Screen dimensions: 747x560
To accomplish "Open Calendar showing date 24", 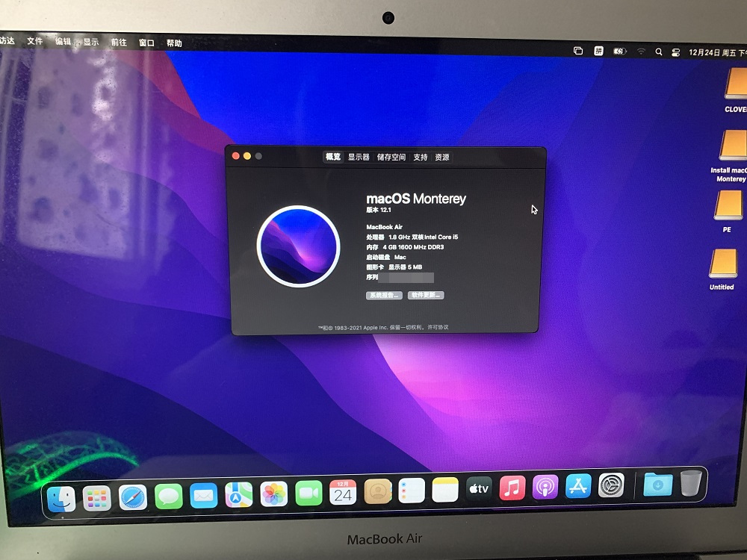I will (x=343, y=492).
